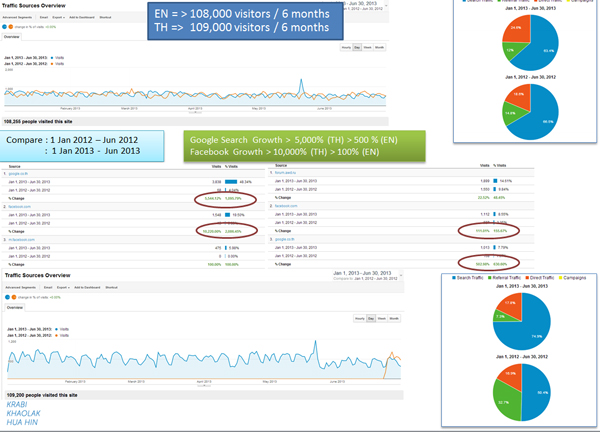
Task: Click blue 2013 Visits legend dot in 109,200-visitors chart
Action: (x=57, y=329)
